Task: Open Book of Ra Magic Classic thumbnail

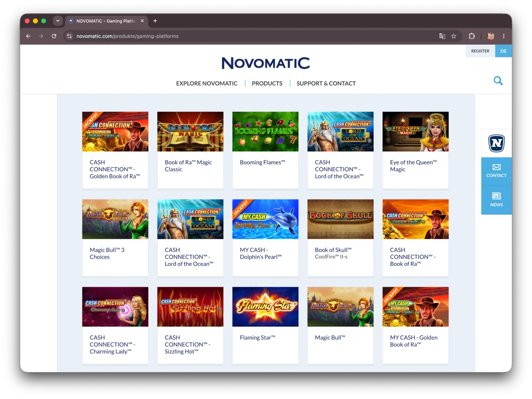Action: click(190, 132)
